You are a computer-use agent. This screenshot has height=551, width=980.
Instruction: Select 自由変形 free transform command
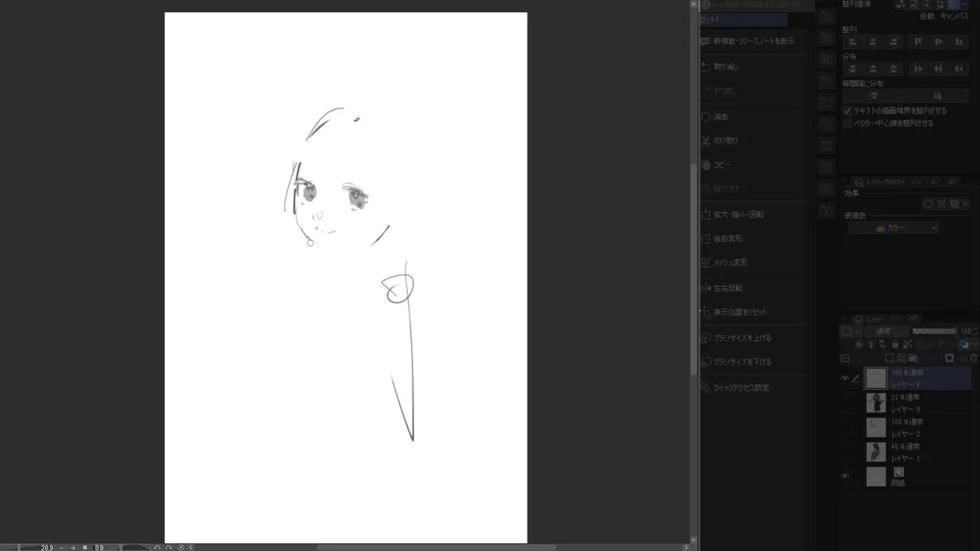pos(755,239)
